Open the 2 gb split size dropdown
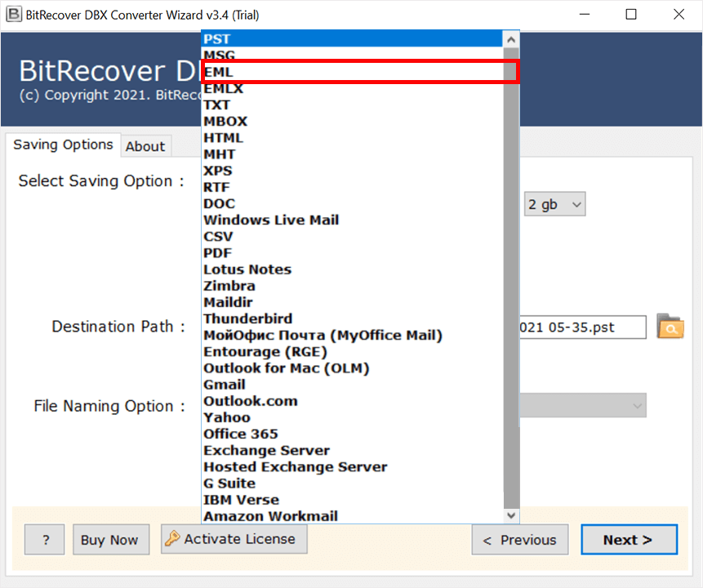 (554, 204)
